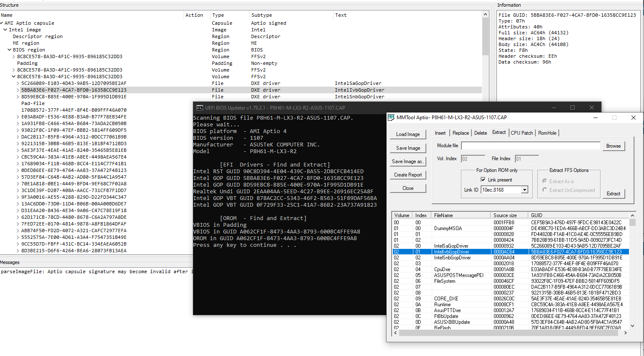644x356 pixels.
Task: Select the 5BBA83E6-F027 IntelIvbGopDriver tree row
Action: [x=241, y=90]
